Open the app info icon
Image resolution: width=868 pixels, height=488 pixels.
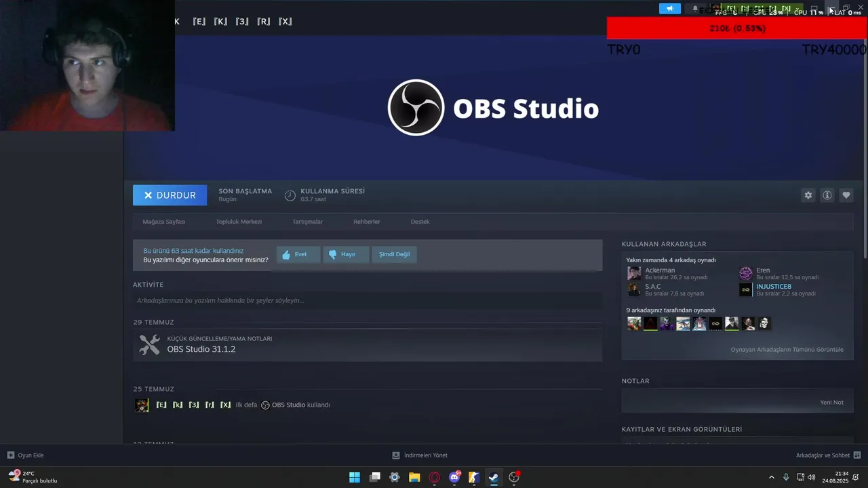(x=827, y=195)
